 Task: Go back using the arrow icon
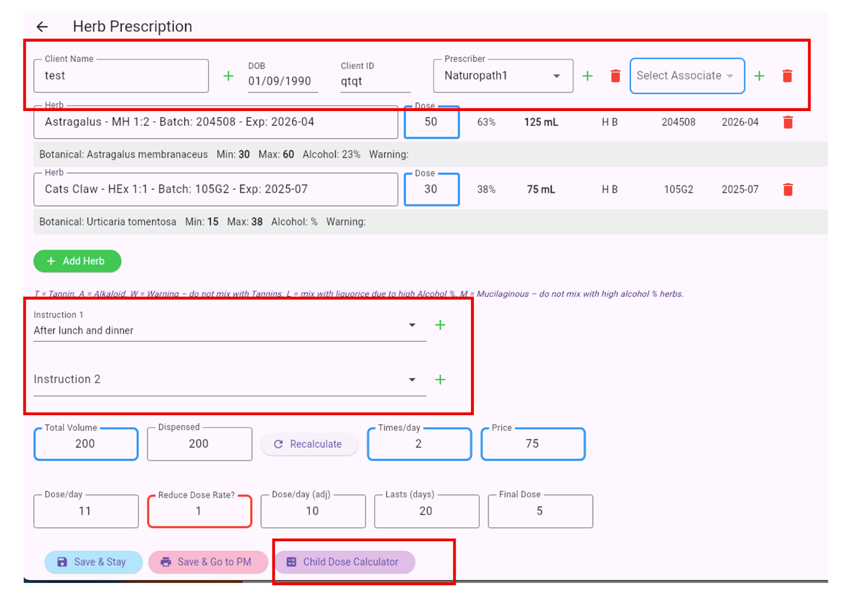[x=42, y=26]
